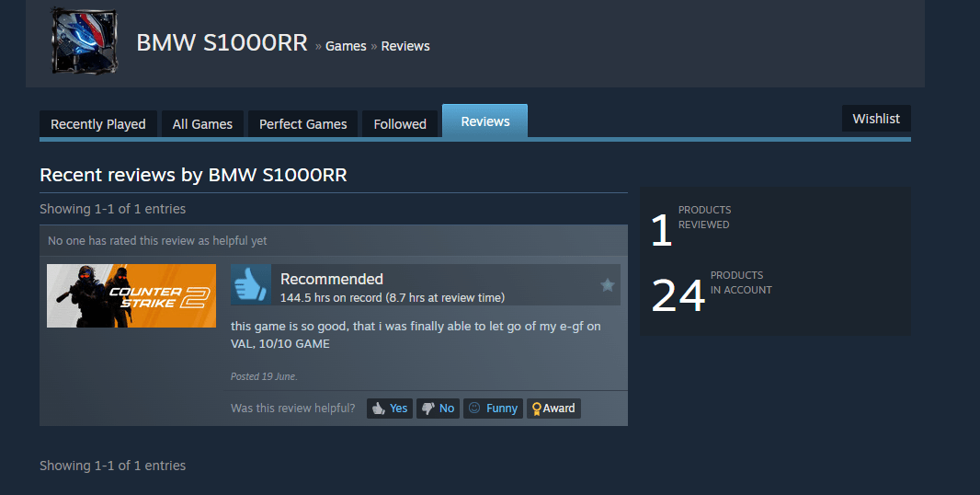
Task: Open the Counter-Strike 2 game banner
Action: tap(131, 296)
